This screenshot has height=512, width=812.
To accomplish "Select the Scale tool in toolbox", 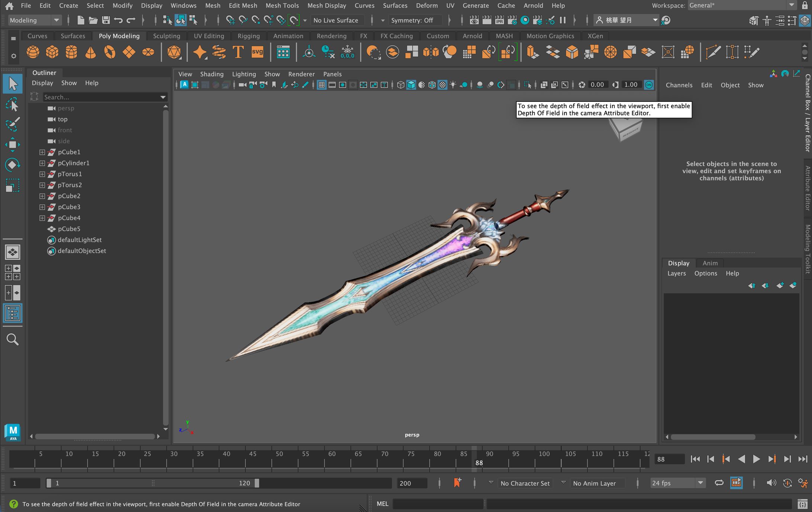I will (x=12, y=185).
